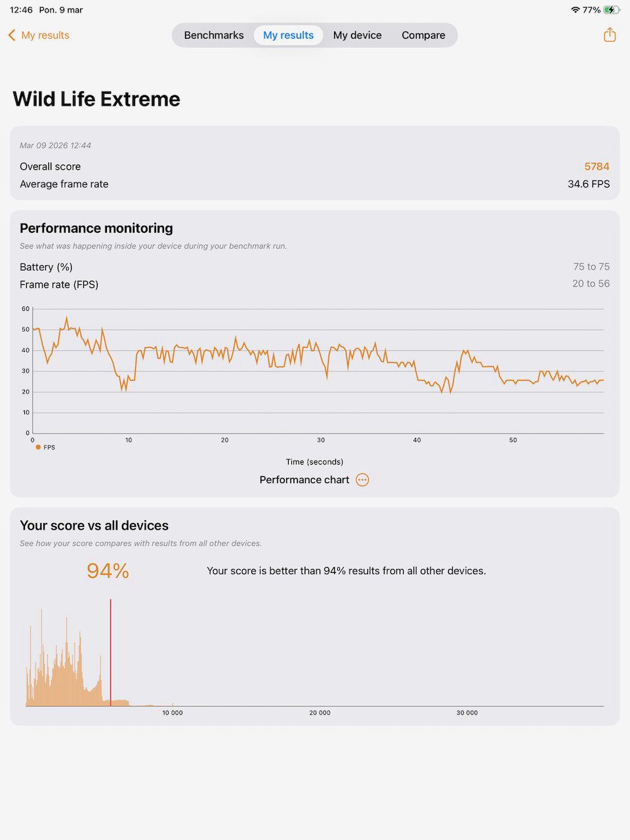
Task: Tap the My results back link
Action: 45,35
